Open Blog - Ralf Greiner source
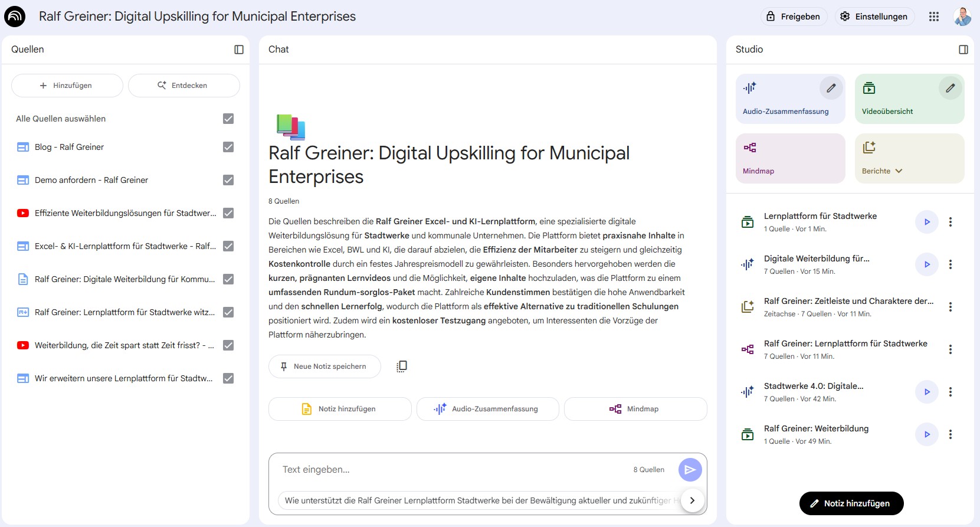This screenshot has height=527, width=980. 69,147
